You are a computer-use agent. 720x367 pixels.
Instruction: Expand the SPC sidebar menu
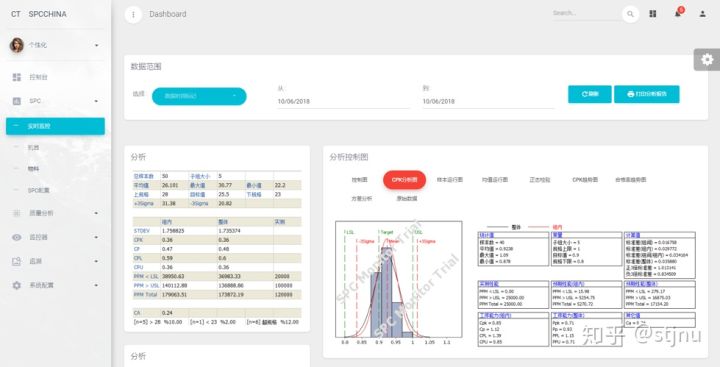[x=55, y=101]
